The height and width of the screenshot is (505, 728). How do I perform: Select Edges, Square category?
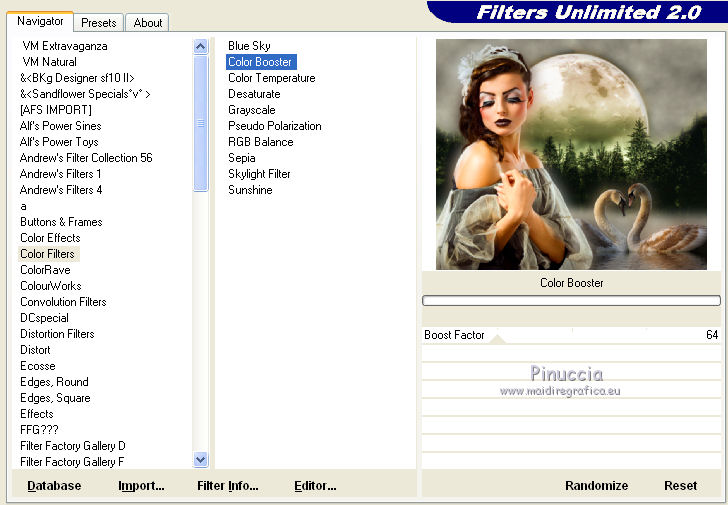pos(55,398)
